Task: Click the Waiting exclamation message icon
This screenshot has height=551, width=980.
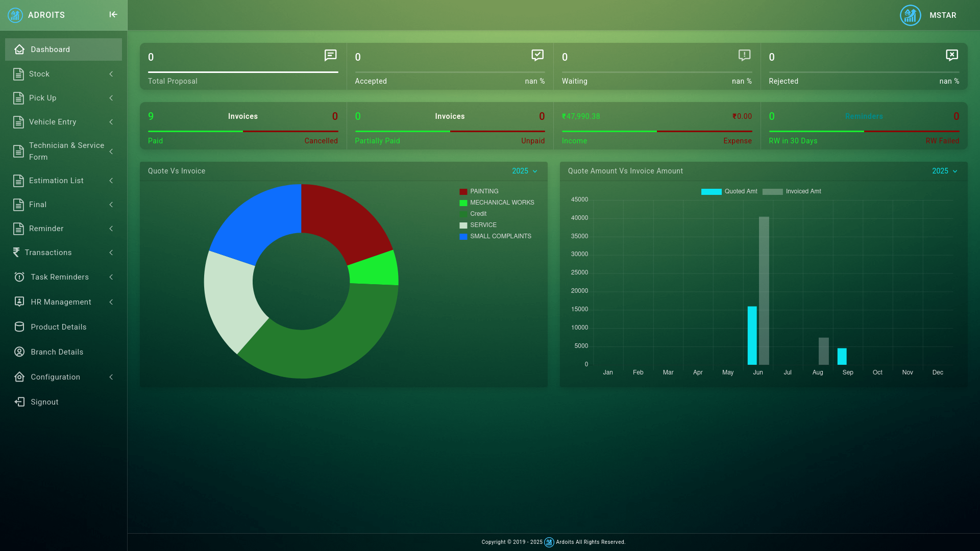Action: [744, 55]
